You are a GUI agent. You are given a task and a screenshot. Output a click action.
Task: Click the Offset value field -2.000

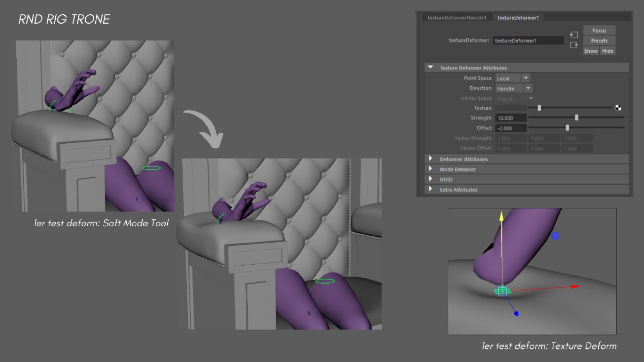pyautogui.click(x=511, y=128)
